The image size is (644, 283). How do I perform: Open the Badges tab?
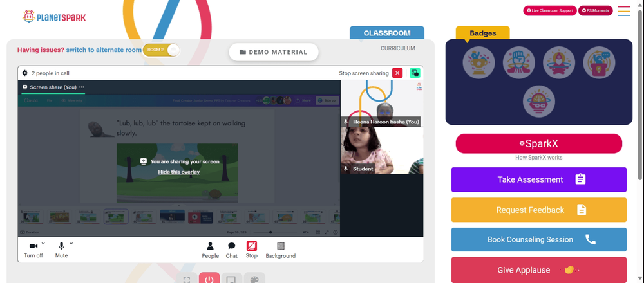pos(482,33)
